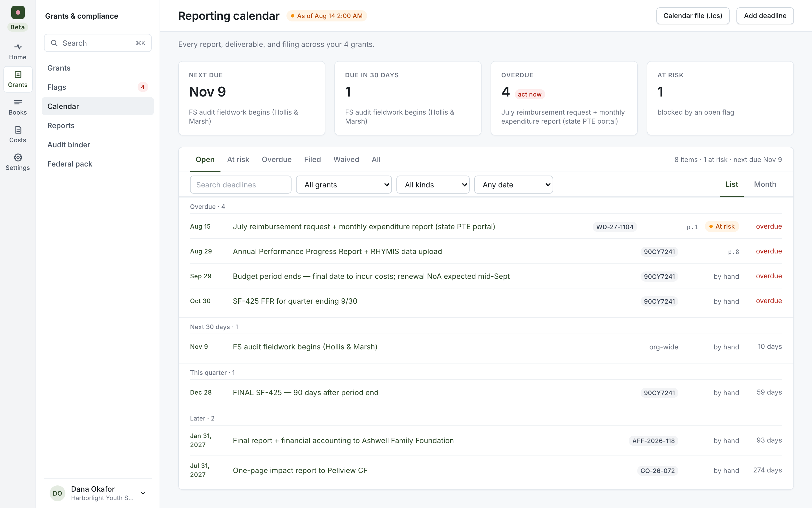Click the AFF-2026-118 grant tag
812x508 pixels.
pos(653,441)
